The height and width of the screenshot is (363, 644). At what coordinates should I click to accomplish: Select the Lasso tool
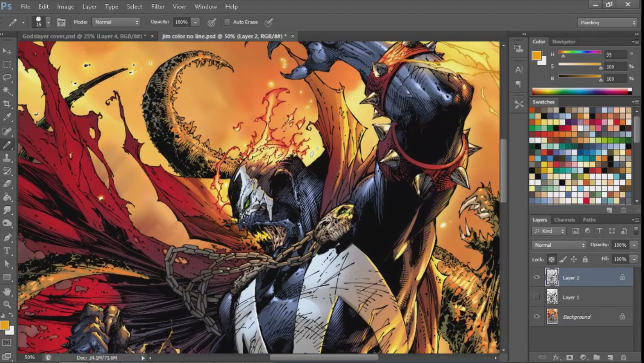[7, 78]
